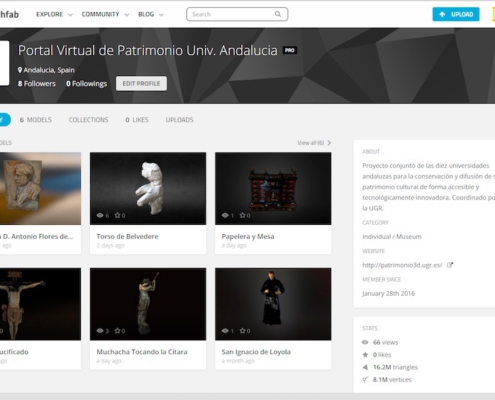Click the star icon on Muchacha Tocando la Citara
The width and height of the screenshot is (495, 400).
point(117,331)
